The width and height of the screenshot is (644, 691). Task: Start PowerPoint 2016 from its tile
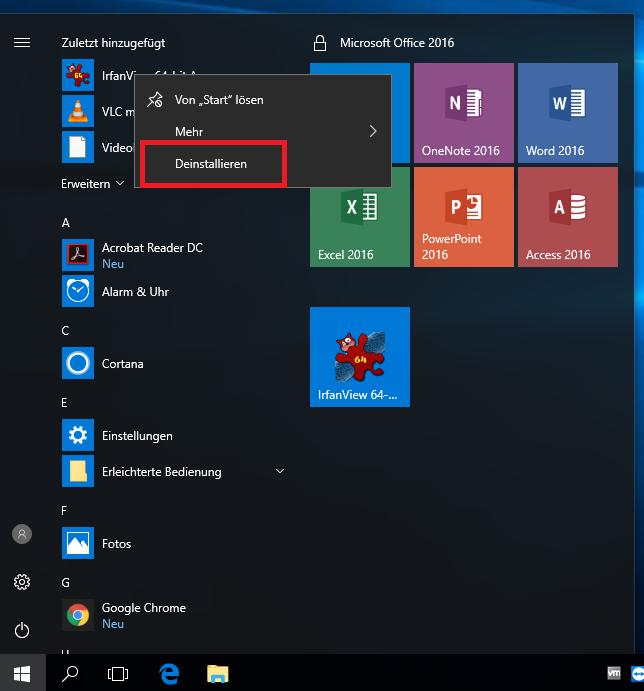click(463, 216)
